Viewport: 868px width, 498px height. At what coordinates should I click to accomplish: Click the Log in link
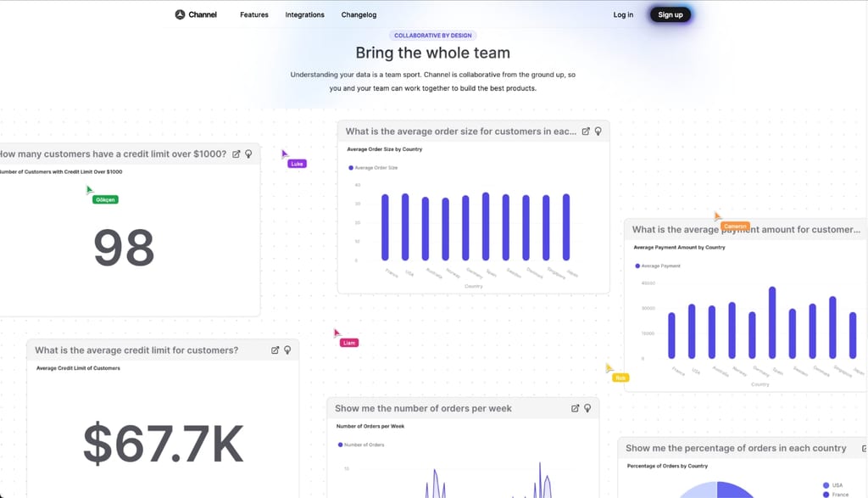pyautogui.click(x=623, y=15)
